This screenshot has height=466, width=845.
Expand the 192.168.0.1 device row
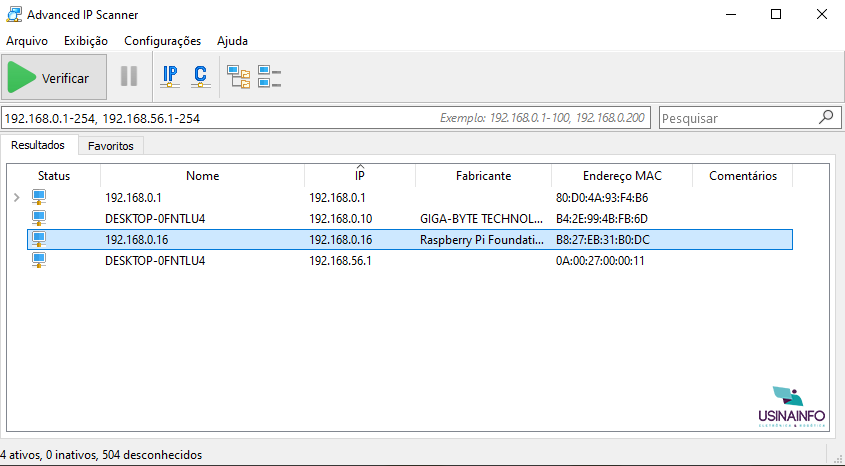point(17,198)
